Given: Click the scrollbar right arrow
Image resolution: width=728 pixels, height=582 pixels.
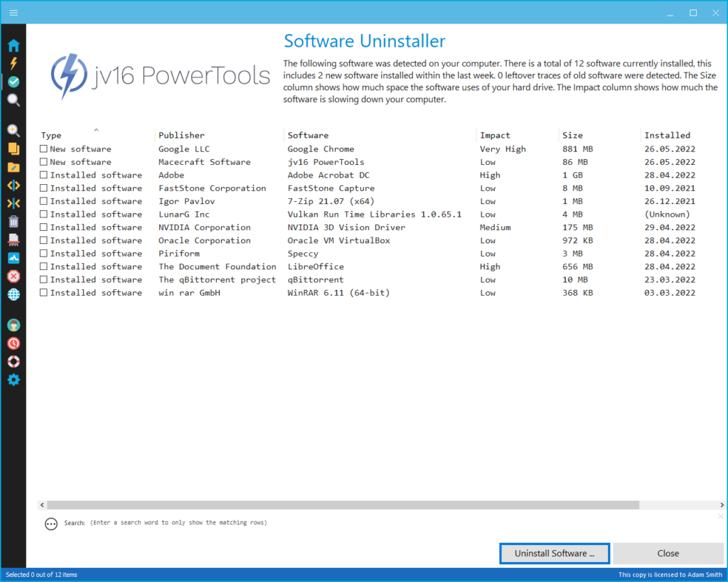Looking at the screenshot, I should pos(722,505).
